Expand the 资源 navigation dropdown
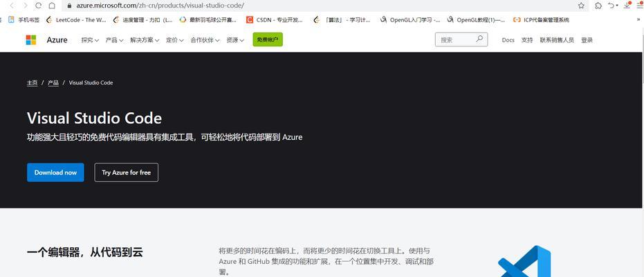644x277 pixels. click(x=235, y=40)
